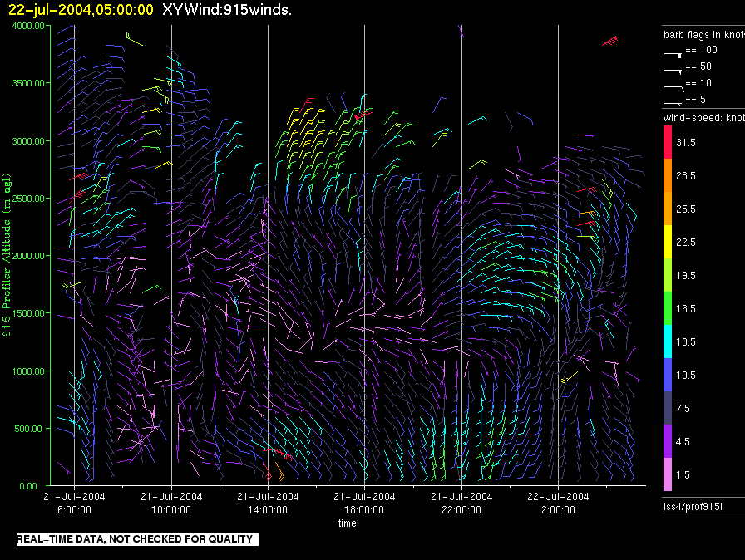This screenshot has height=560, width=745.
Task: Select the pink 1.5 knot color band
Action: (668, 474)
